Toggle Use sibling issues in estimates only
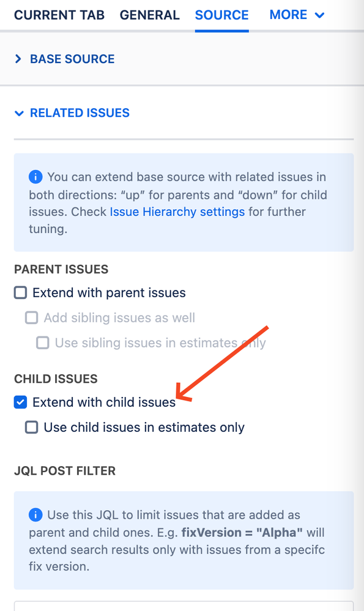364x611 pixels. tap(43, 343)
